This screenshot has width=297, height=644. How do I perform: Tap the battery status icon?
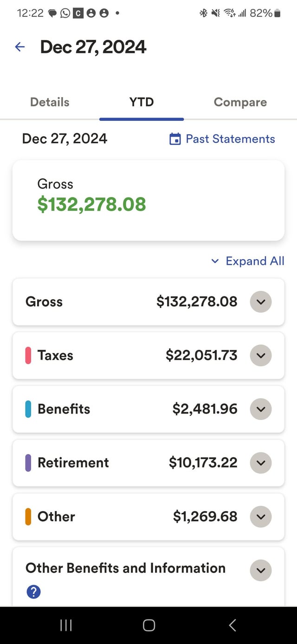(x=278, y=13)
